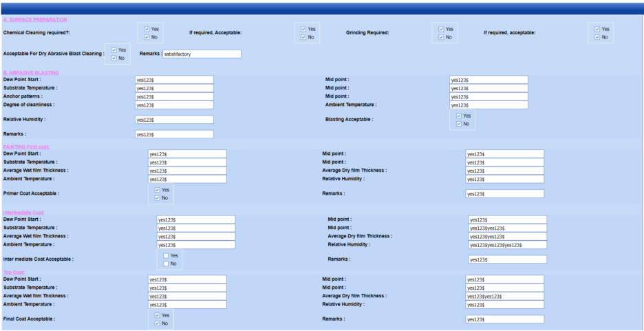Toggle Yes for Acceptable For Dry Abrasive Blast Cleaning
Viewport: 644px width, 331px height.
[x=114, y=50]
